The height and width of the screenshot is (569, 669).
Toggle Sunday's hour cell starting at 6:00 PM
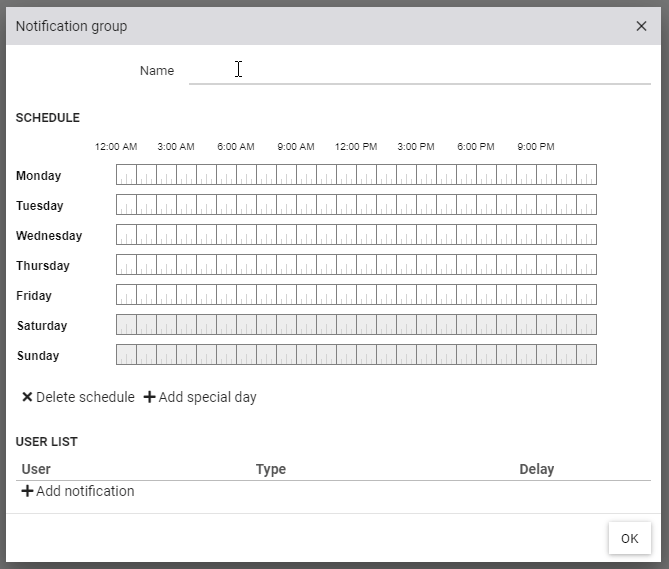[486, 354]
